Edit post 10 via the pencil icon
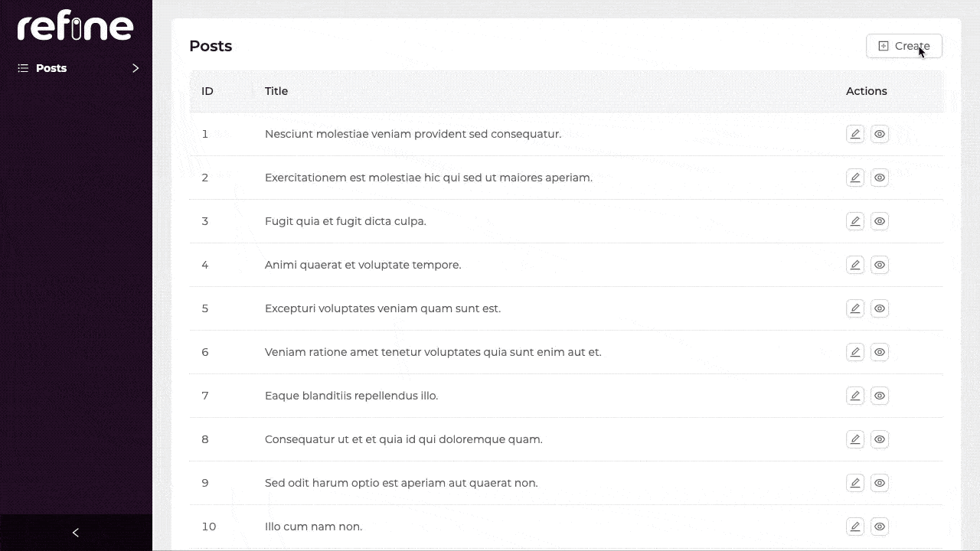 click(855, 527)
